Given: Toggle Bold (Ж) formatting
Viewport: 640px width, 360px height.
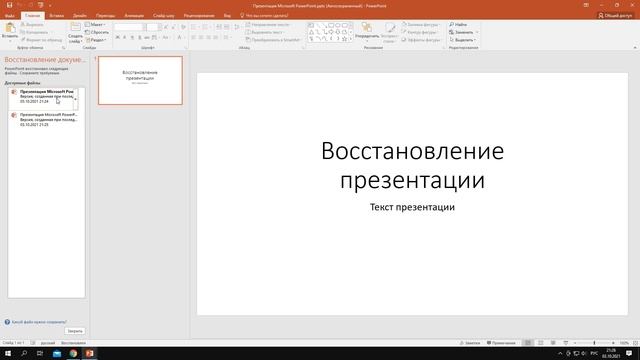Looking at the screenshot, I should [x=118, y=38].
